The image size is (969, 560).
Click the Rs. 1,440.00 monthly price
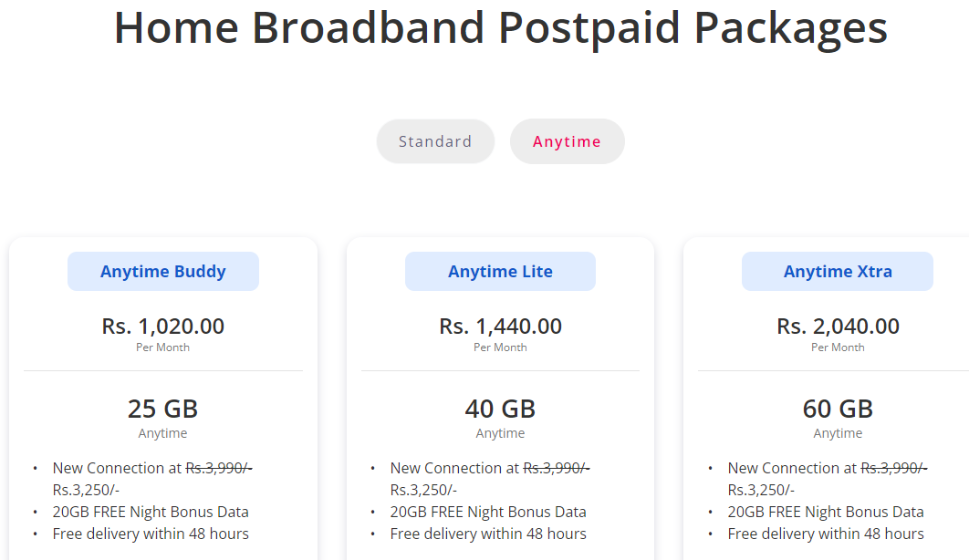point(501,326)
